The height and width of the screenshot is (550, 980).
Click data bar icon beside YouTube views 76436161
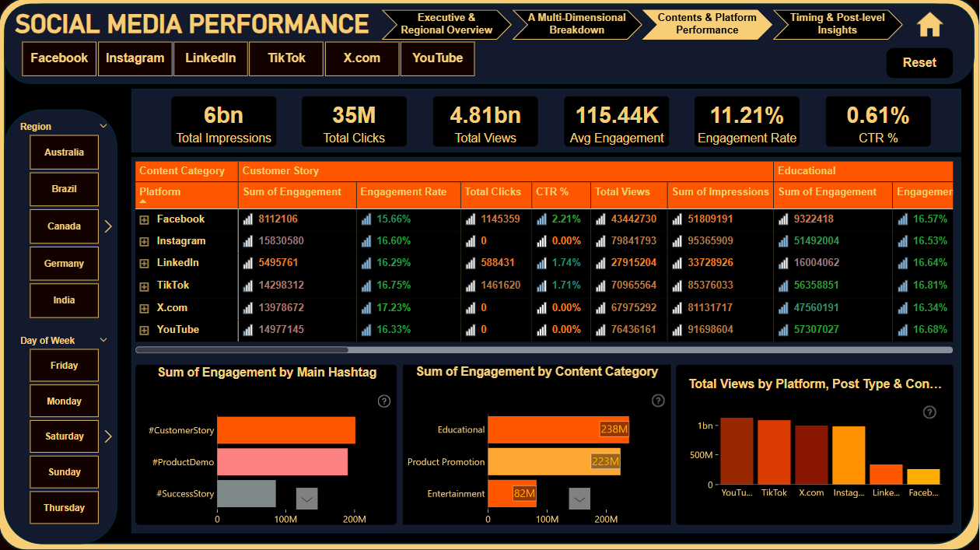pos(600,330)
